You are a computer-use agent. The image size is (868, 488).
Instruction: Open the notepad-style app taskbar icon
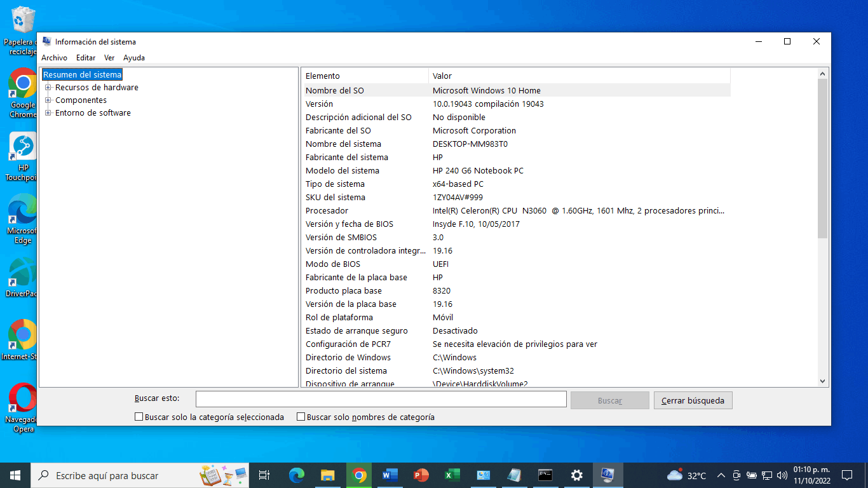514,475
